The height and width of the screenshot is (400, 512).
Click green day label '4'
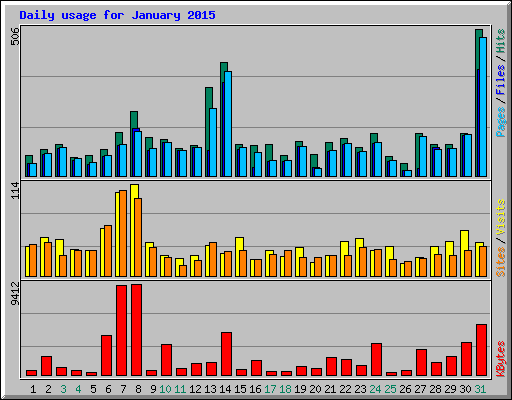(78, 389)
